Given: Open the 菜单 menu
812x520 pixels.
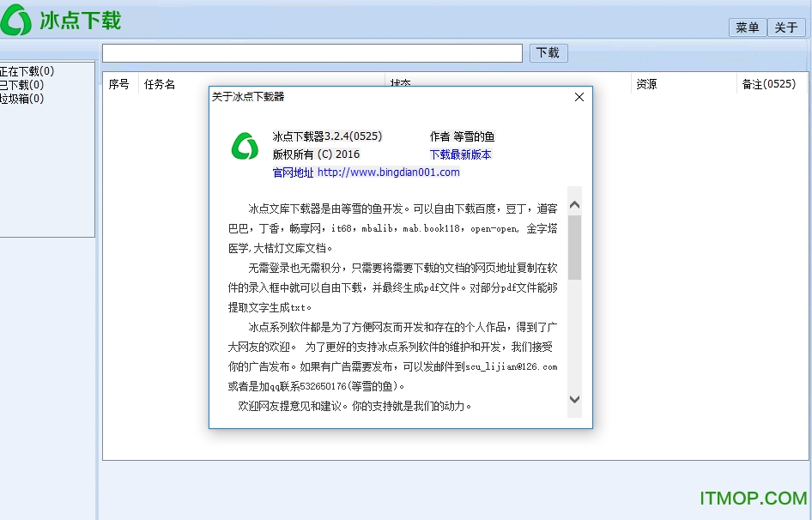Looking at the screenshot, I should (746, 27).
